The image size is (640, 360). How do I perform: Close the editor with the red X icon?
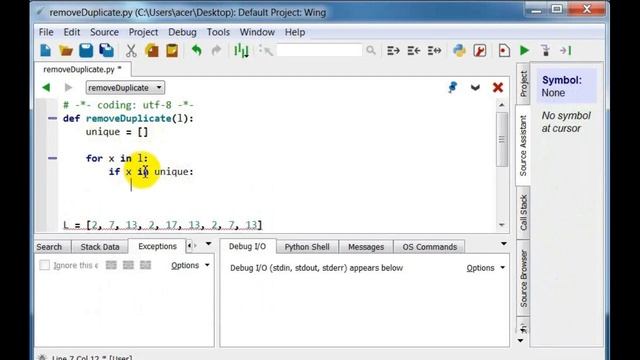pos(498,87)
